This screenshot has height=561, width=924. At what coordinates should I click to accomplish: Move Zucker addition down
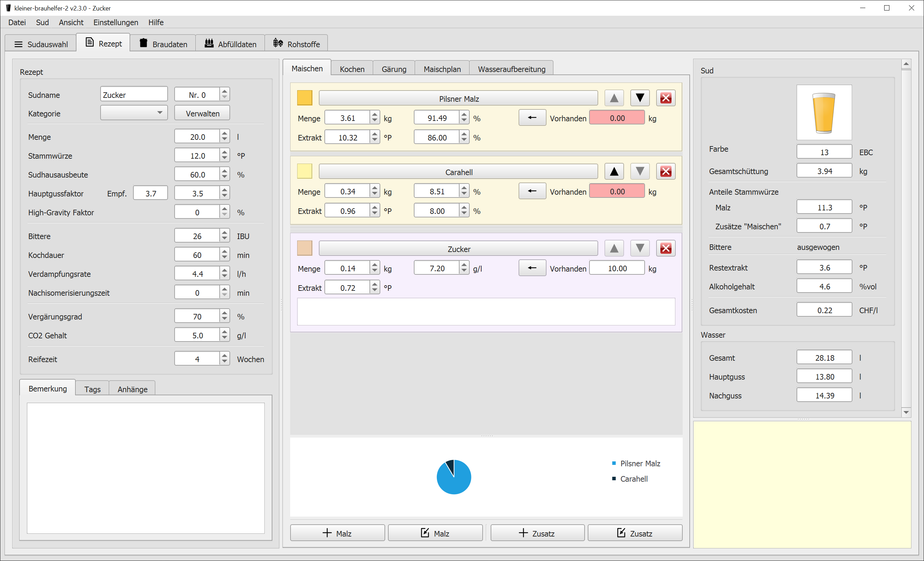point(640,249)
